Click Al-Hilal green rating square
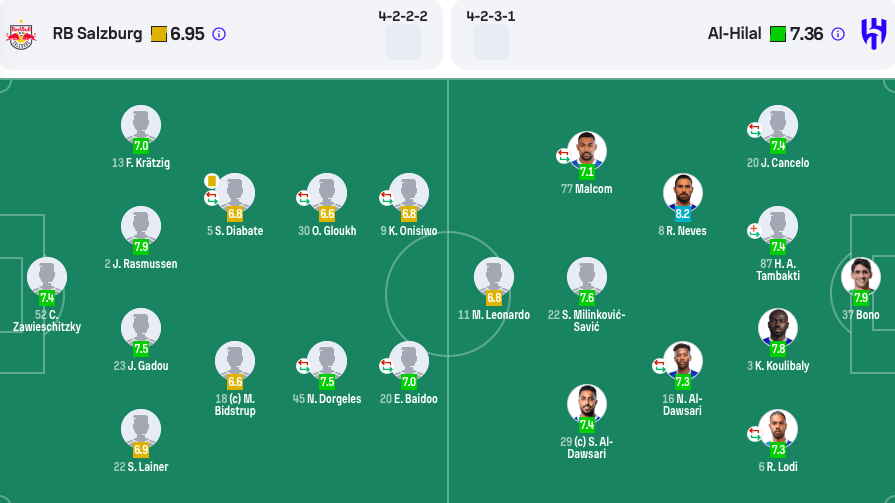The height and width of the screenshot is (503, 895). 778,34
